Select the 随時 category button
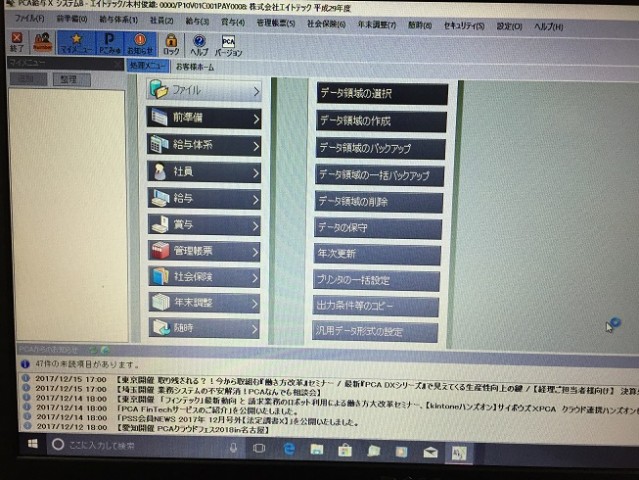 click(204, 328)
